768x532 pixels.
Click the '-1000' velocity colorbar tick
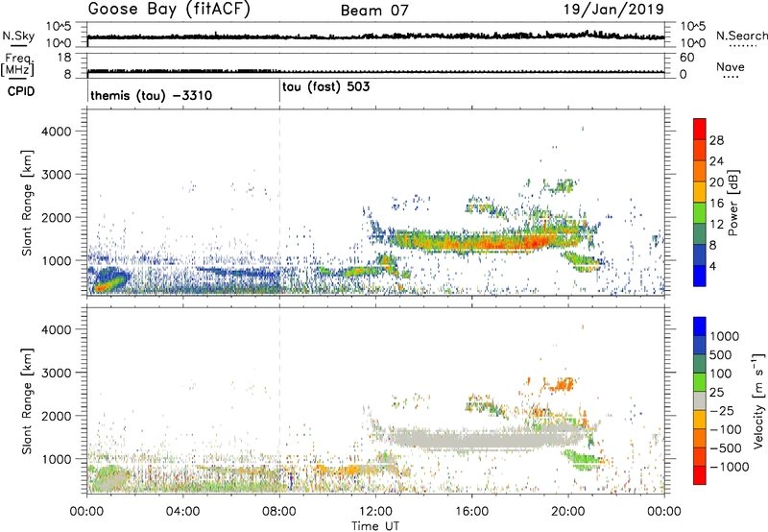coord(729,467)
